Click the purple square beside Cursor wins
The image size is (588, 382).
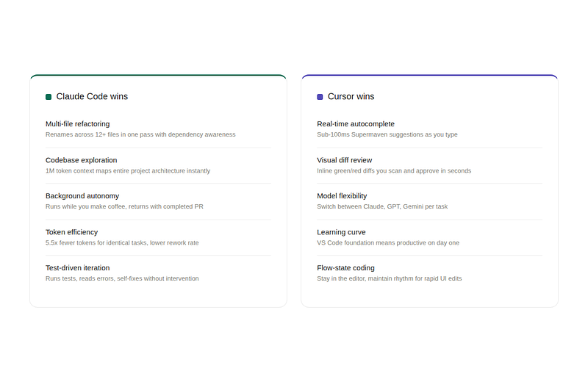point(320,97)
